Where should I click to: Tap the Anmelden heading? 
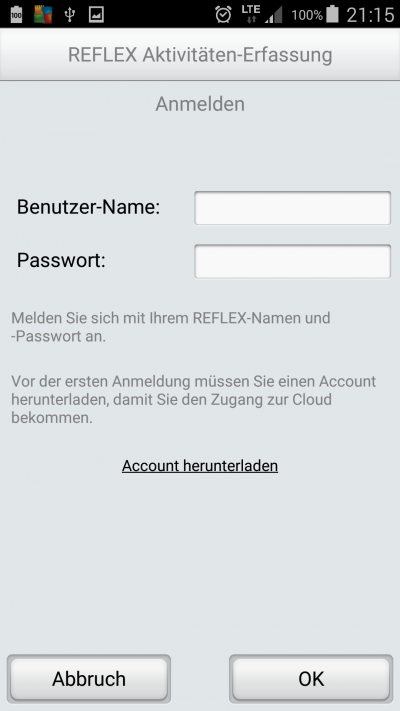[x=200, y=104]
